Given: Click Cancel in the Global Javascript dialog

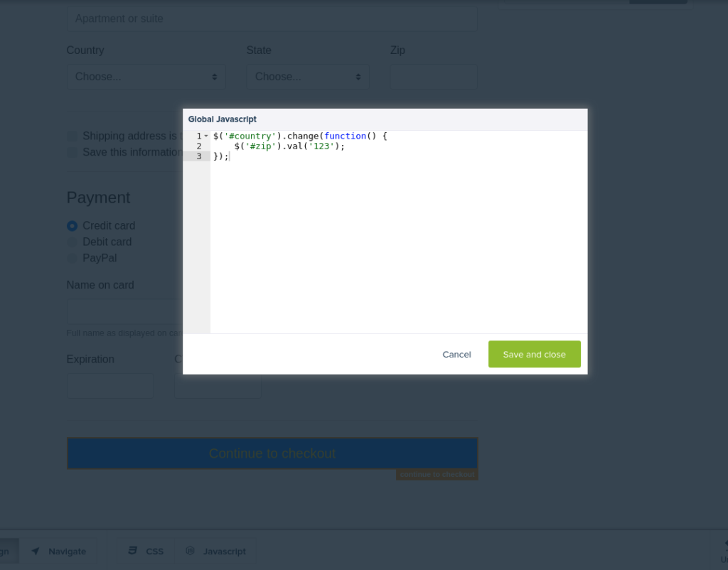Looking at the screenshot, I should (456, 354).
